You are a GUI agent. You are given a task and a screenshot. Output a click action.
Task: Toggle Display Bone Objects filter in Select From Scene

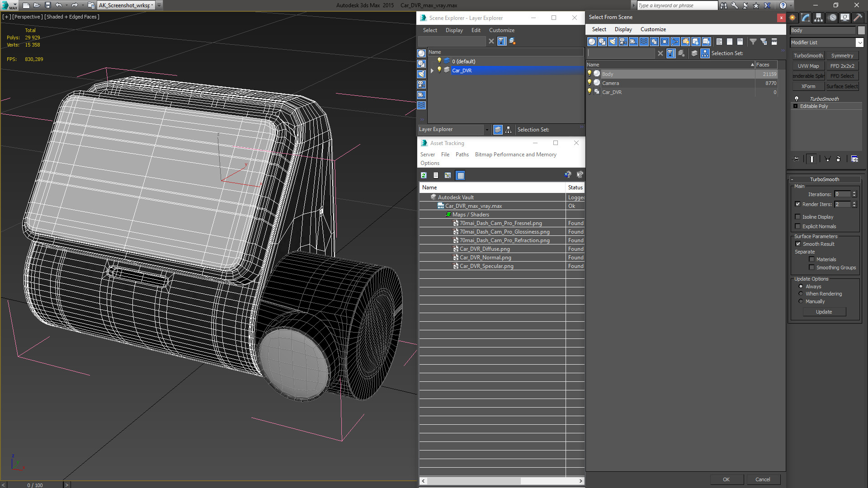[675, 42]
